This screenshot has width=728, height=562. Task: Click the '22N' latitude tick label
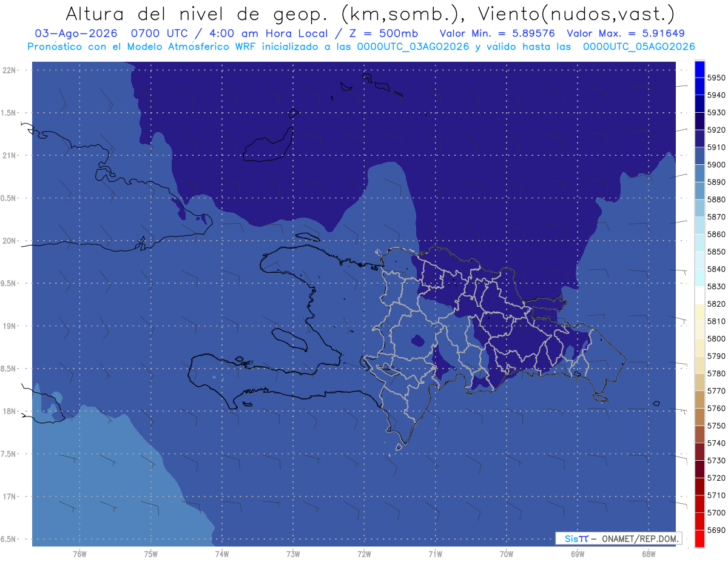[9, 70]
